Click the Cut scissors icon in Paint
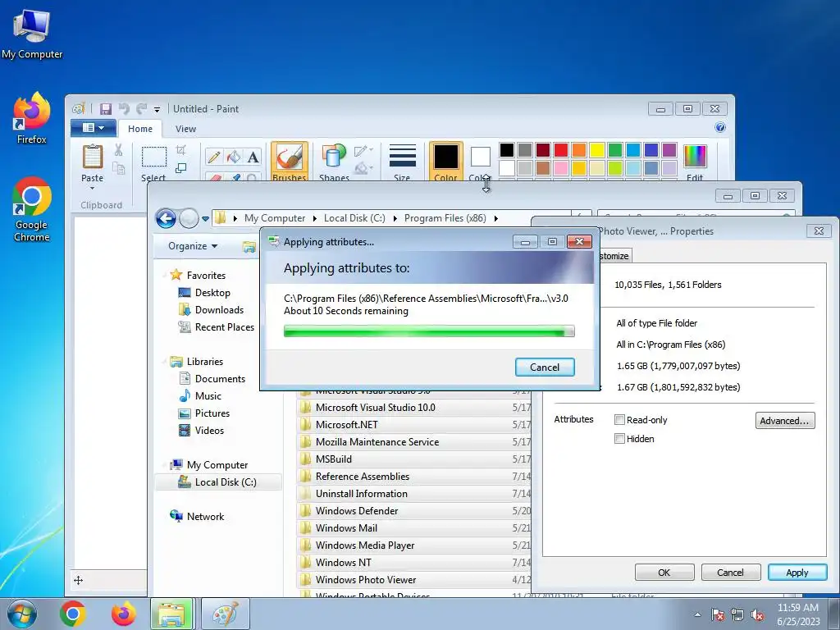The width and height of the screenshot is (840, 630). [x=118, y=150]
